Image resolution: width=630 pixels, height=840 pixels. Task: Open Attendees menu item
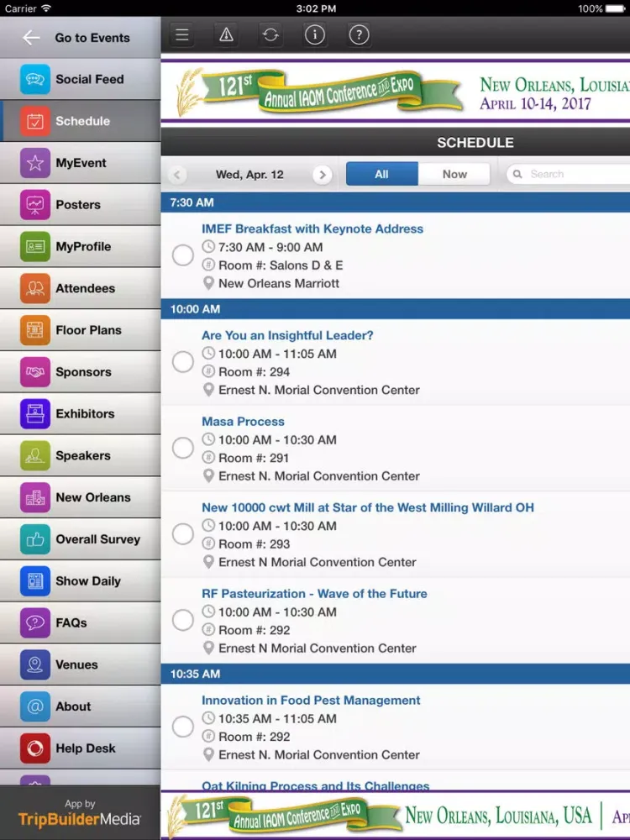coord(81,288)
